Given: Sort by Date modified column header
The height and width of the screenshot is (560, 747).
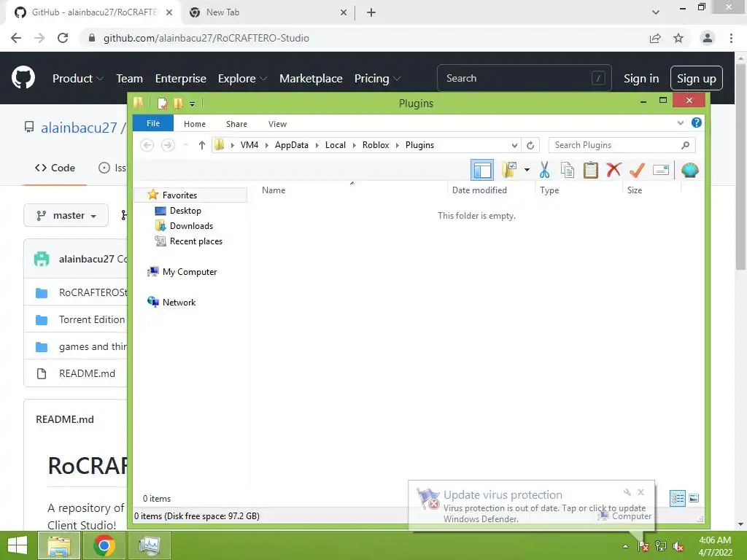Looking at the screenshot, I should coord(479,190).
